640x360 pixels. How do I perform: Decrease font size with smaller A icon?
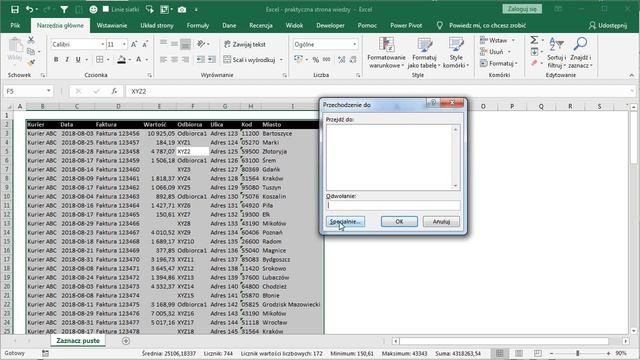click(145, 44)
